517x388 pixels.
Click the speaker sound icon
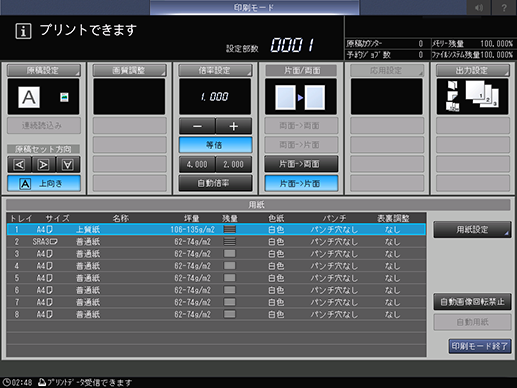[479, 7]
